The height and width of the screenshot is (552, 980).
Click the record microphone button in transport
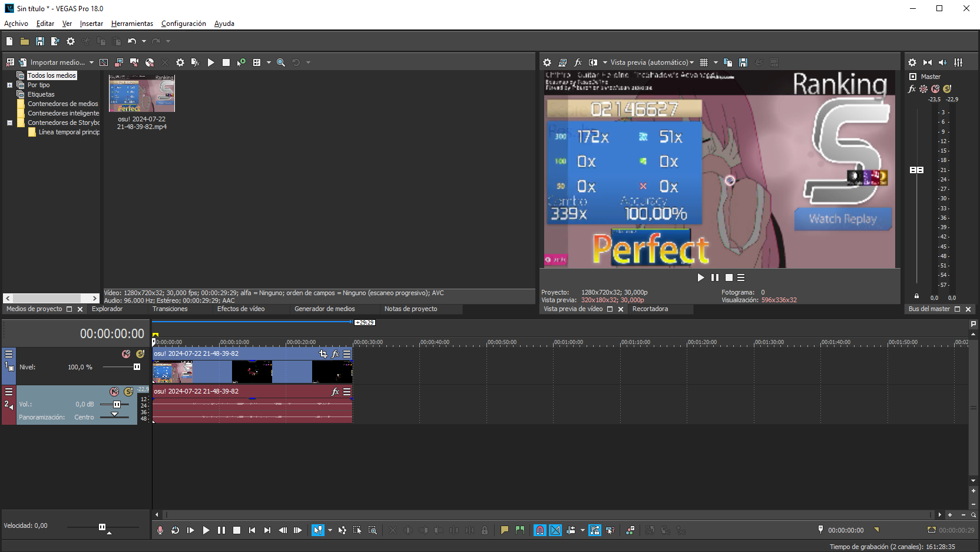tap(160, 530)
